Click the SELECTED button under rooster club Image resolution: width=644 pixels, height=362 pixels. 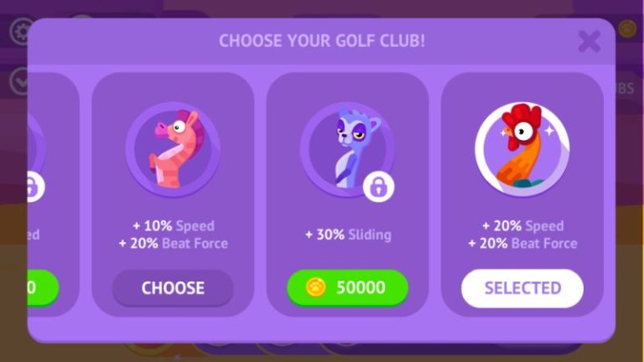[x=522, y=288]
